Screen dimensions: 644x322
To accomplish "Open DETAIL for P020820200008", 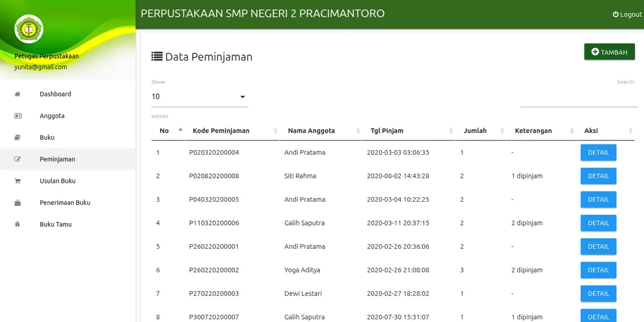I will (x=598, y=176).
